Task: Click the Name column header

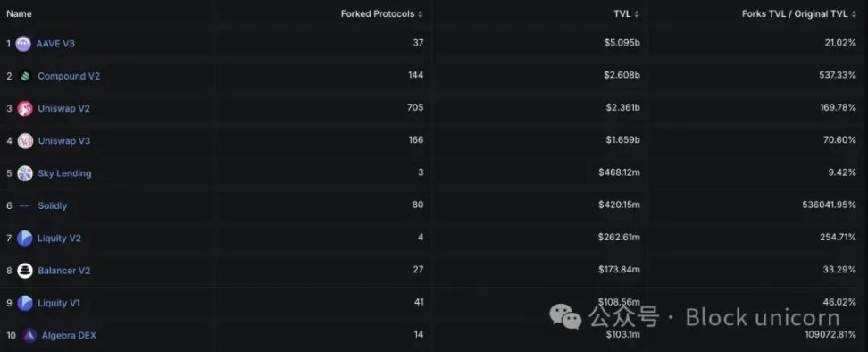Action: (x=19, y=13)
